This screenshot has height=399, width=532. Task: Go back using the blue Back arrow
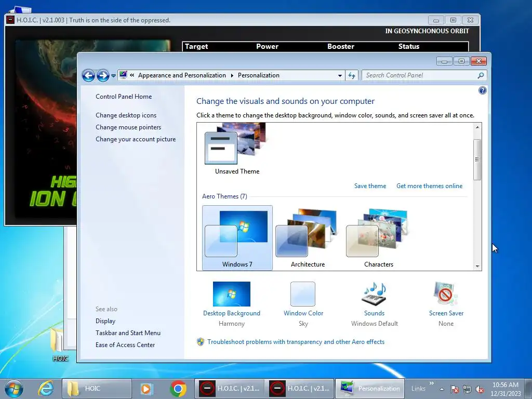coord(88,75)
